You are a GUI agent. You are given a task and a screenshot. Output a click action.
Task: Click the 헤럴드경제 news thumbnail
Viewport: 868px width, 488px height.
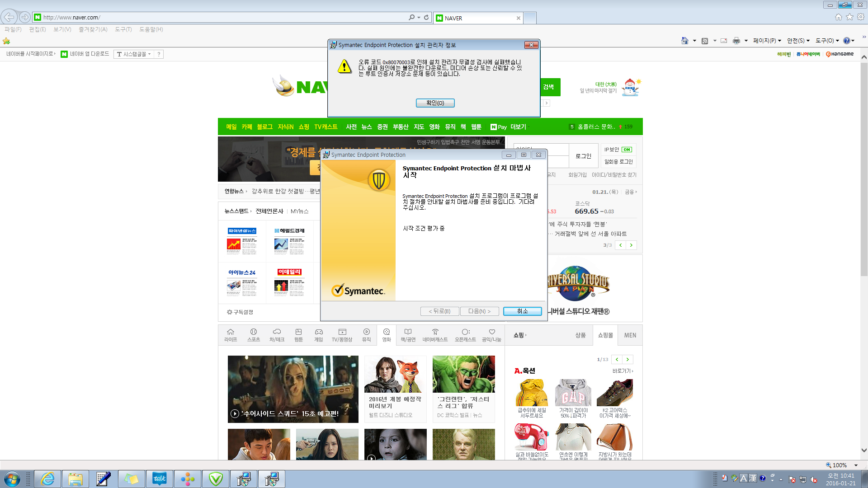click(289, 242)
